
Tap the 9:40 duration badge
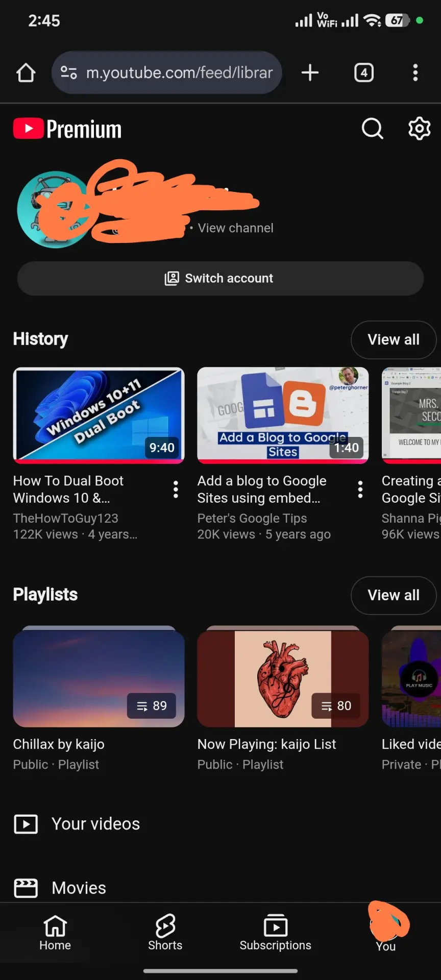[162, 448]
